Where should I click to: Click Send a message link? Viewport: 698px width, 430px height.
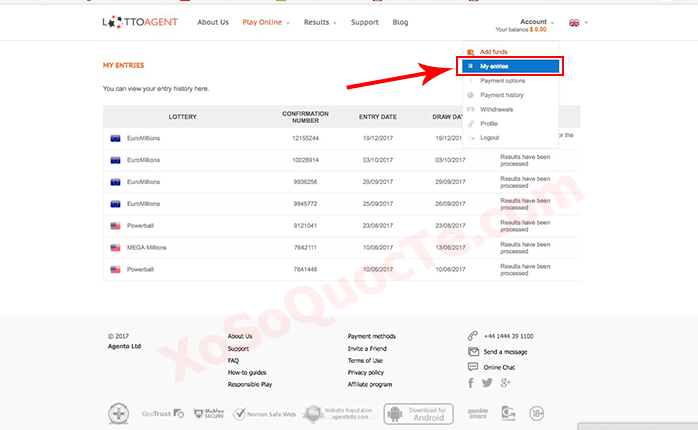[x=505, y=352]
